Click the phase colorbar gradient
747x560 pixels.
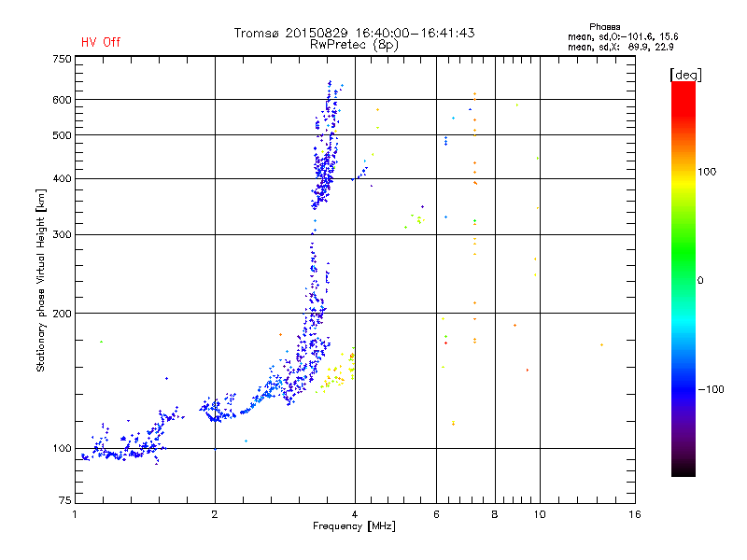(684, 278)
